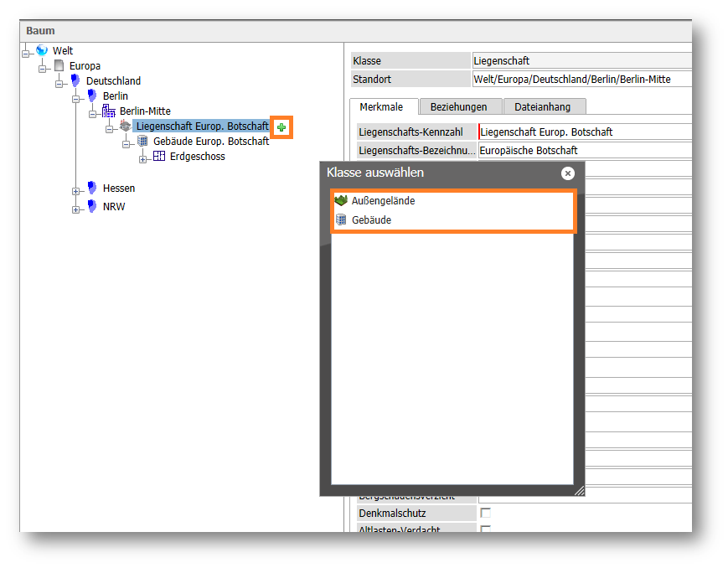Collapse the Berlin-Mitte tree node

pyautogui.click(x=92, y=114)
